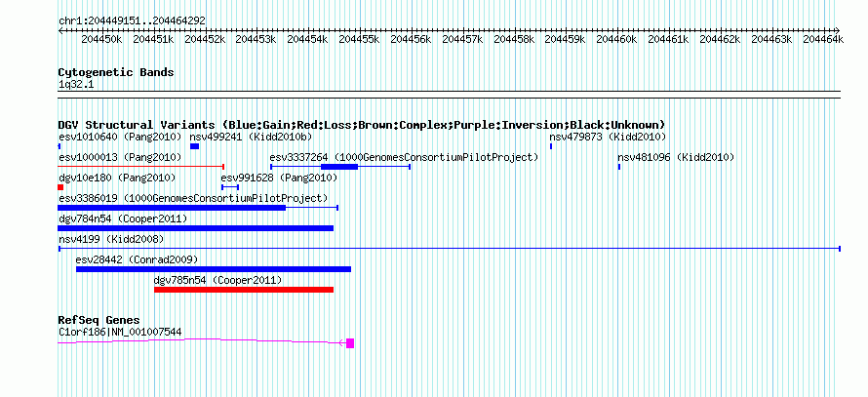Click the long thin blue line under nsv4199
The height and width of the screenshot is (397, 868).
coord(450,249)
